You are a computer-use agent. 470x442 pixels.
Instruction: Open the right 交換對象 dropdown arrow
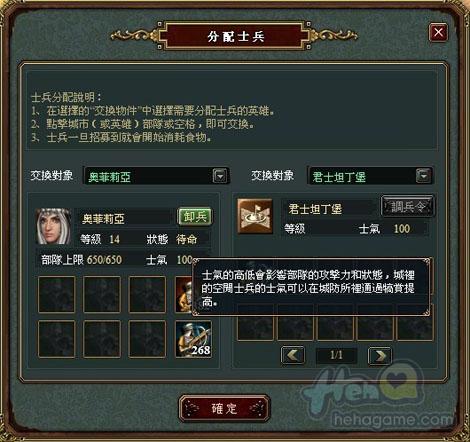(424, 176)
